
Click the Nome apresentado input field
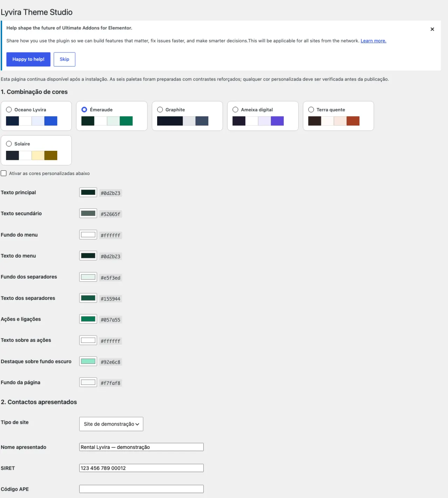tap(141, 447)
